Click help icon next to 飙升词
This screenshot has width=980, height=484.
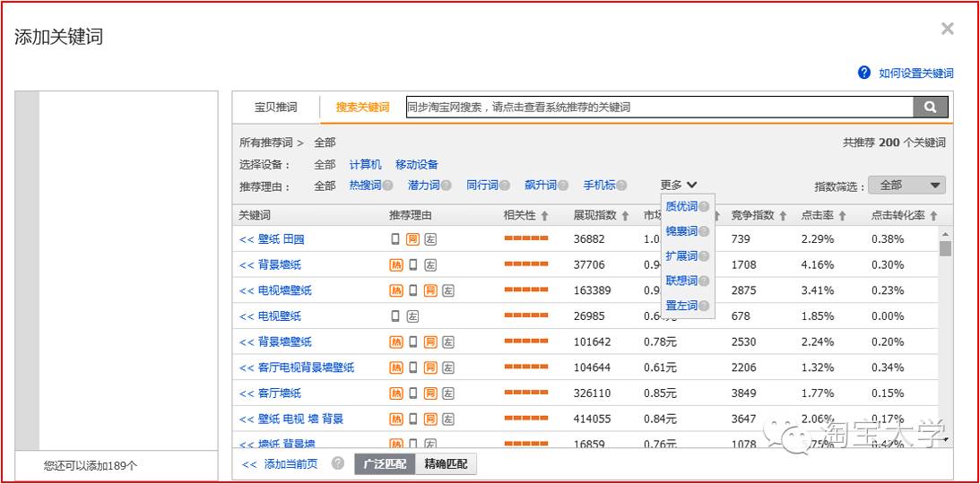[x=563, y=186]
